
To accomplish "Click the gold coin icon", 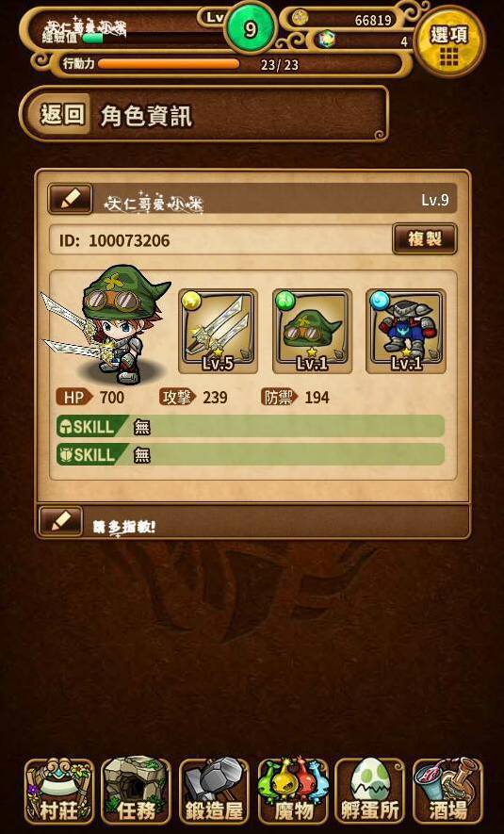I will (x=300, y=20).
